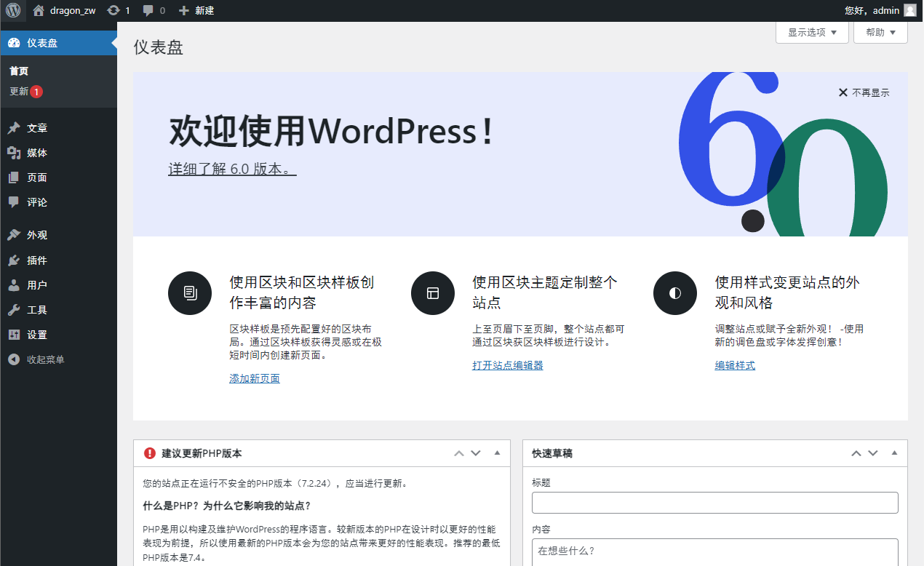Click the 仪表盘 gauge icon in sidebar
Viewport: 924px width, 566px height.
coord(14,43)
